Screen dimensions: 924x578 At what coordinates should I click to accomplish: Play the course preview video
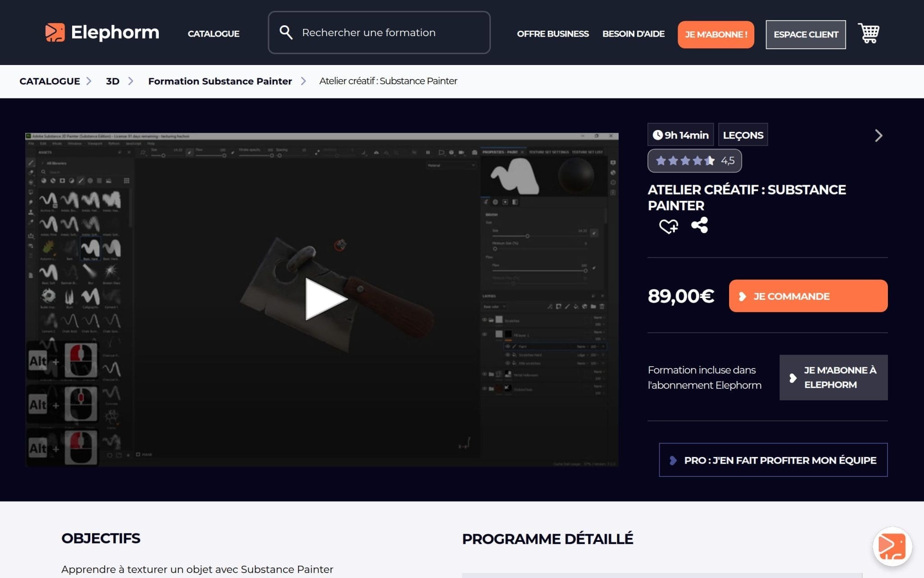click(326, 299)
